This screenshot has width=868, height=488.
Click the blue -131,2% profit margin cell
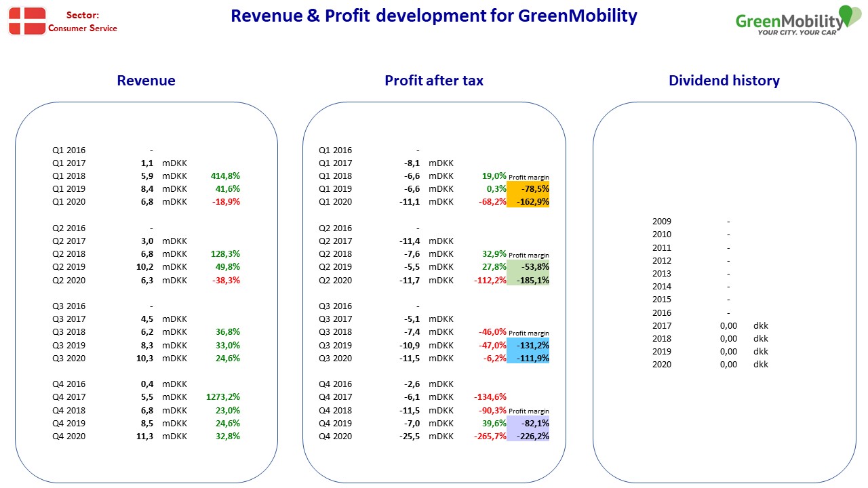(528, 345)
